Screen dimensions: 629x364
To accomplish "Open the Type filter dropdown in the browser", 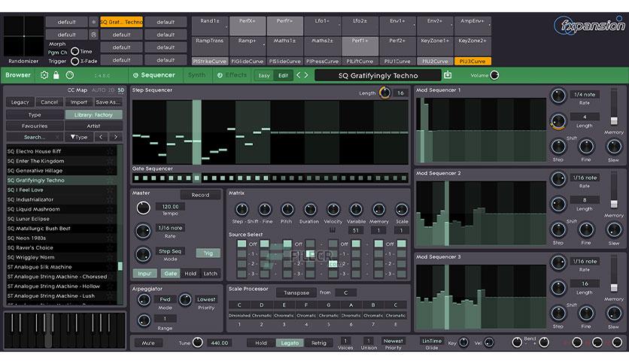I will pyautogui.click(x=79, y=137).
